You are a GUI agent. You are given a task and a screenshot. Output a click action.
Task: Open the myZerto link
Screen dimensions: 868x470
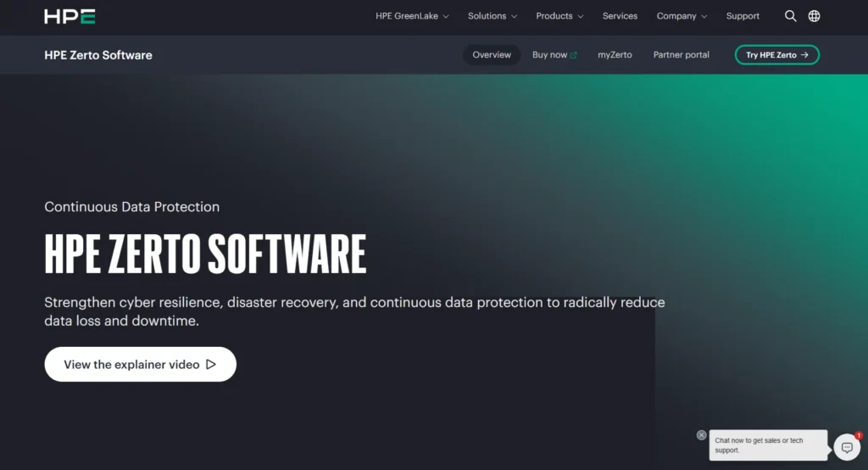tap(615, 55)
